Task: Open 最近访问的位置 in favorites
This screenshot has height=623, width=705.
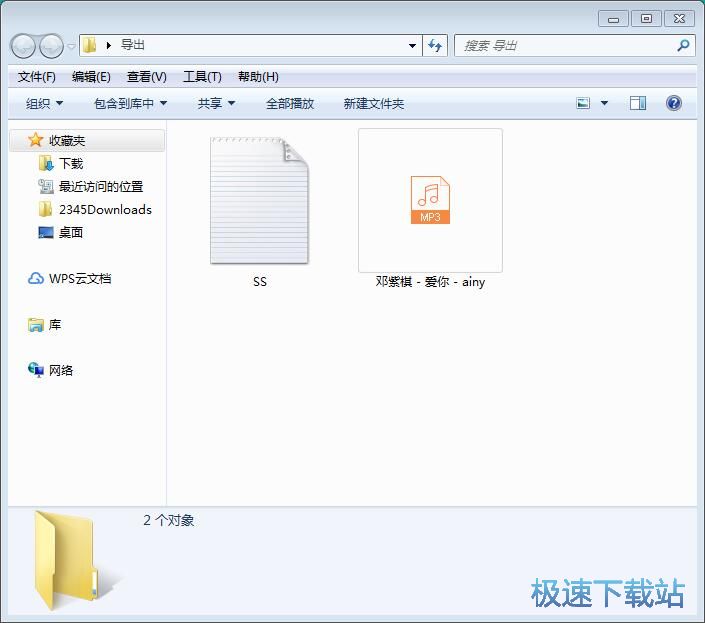Action: click(101, 187)
